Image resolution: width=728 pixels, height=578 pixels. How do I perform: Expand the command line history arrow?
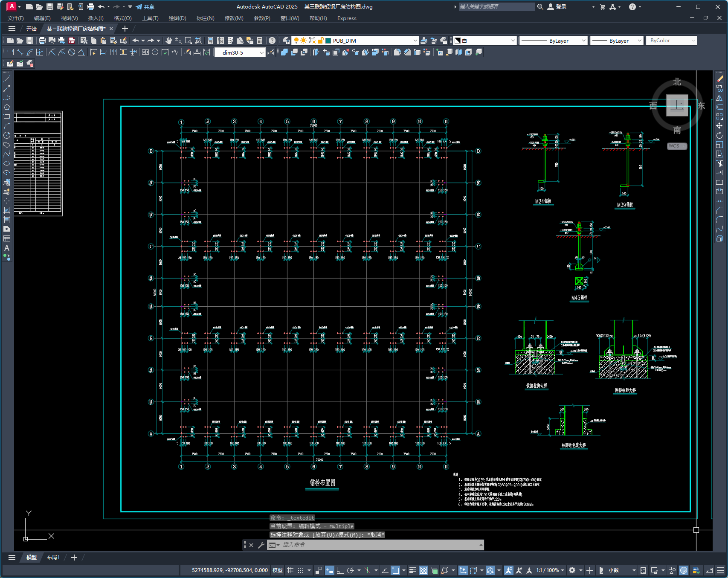(481, 545)
